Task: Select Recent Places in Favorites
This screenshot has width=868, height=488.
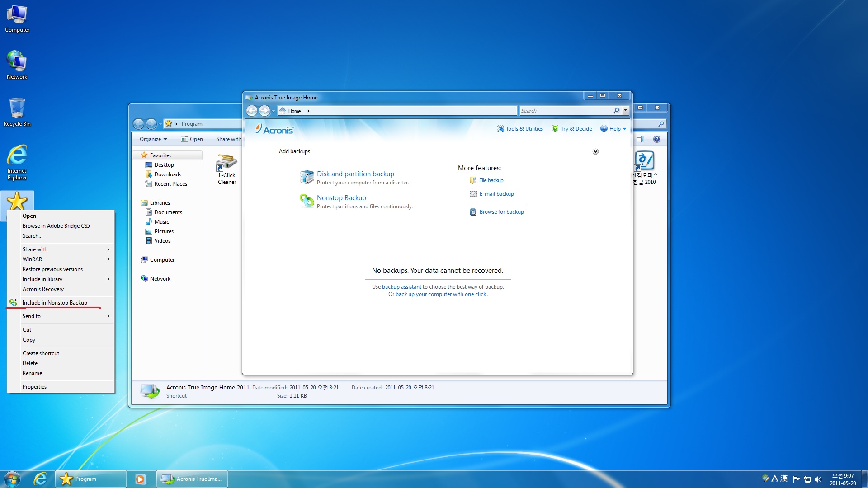Action: click(170, 184)
